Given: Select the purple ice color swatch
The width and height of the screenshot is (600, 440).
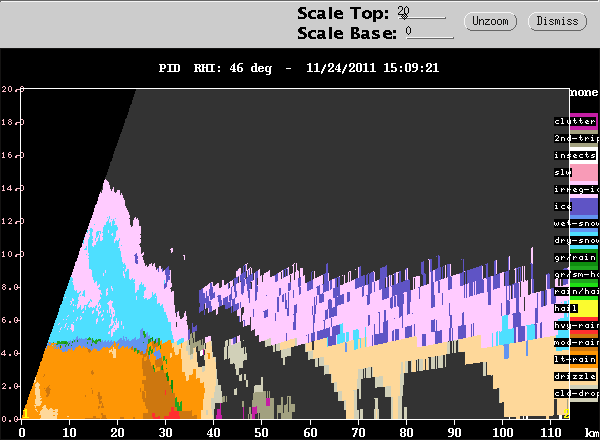Looking at the screenshot, I should point(584,206).
